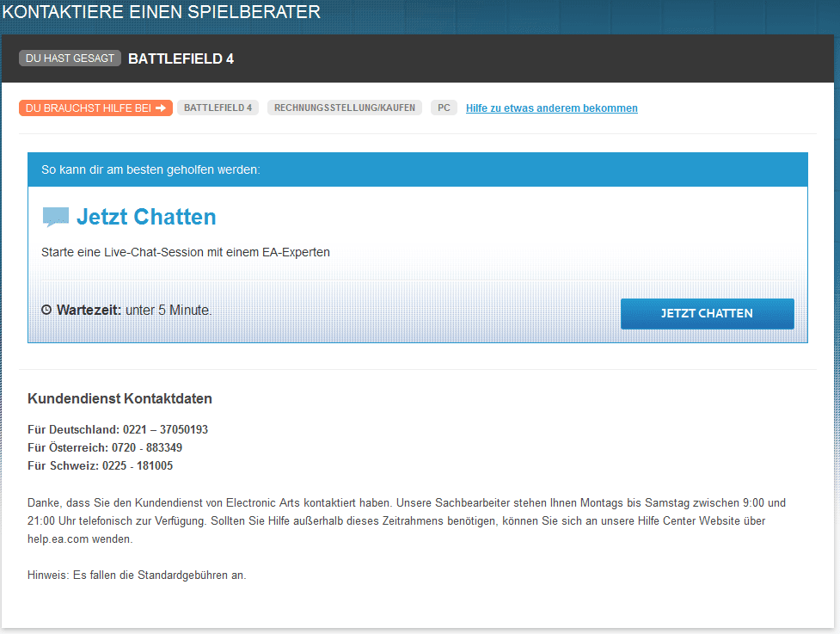The width and height of the screenshot is (840, 634).
Task: Click the 'Für Schweiz: 0225 - 181005' number
Action: [101, 465]
